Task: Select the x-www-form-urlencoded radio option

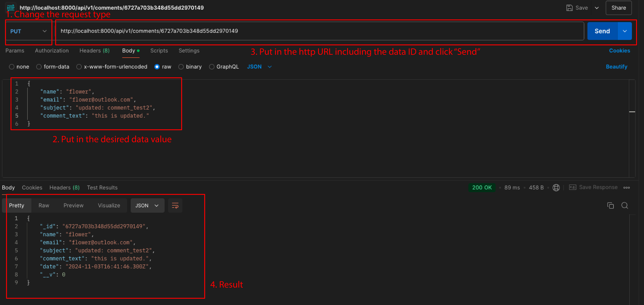Action: (79, 67)
